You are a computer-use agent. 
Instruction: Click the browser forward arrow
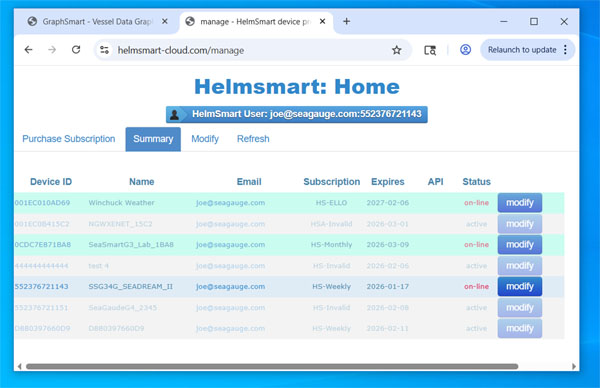tap(52, 50)
